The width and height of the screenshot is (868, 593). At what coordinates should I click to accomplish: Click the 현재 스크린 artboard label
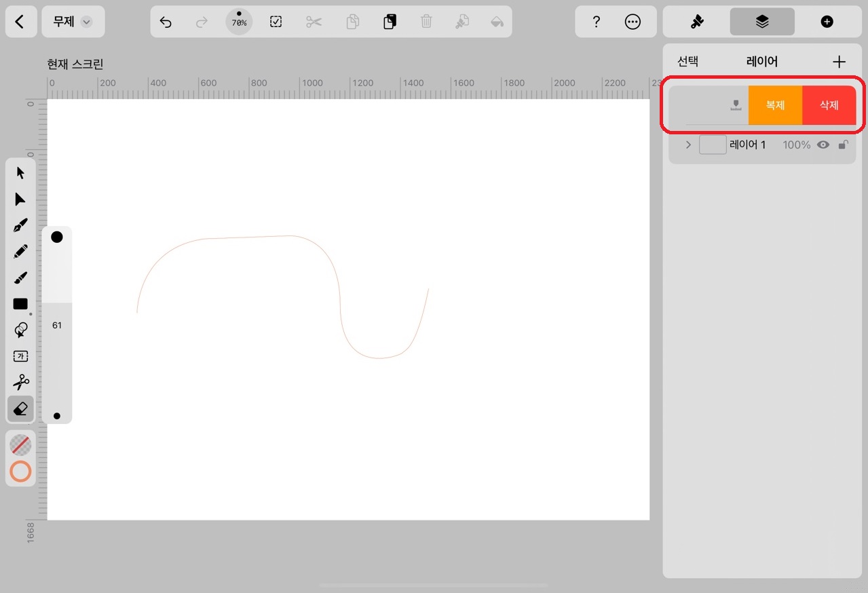[x=75, y=64]
